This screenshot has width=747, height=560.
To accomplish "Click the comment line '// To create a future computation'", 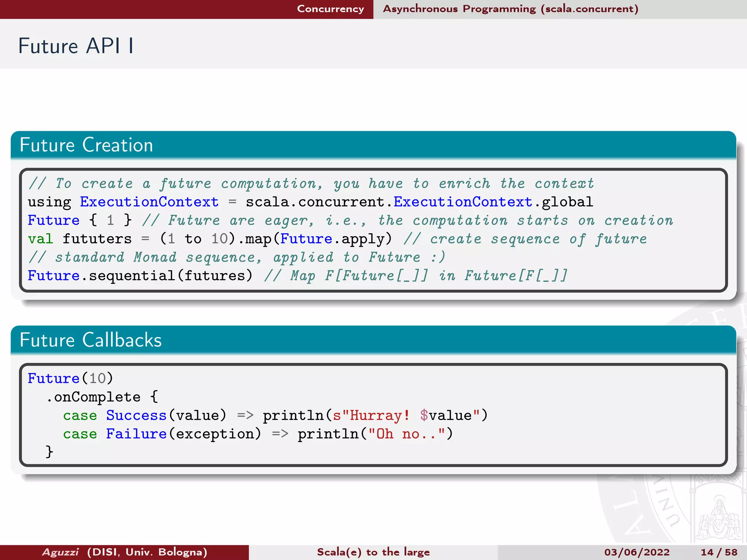I will (x=311, y=183).
